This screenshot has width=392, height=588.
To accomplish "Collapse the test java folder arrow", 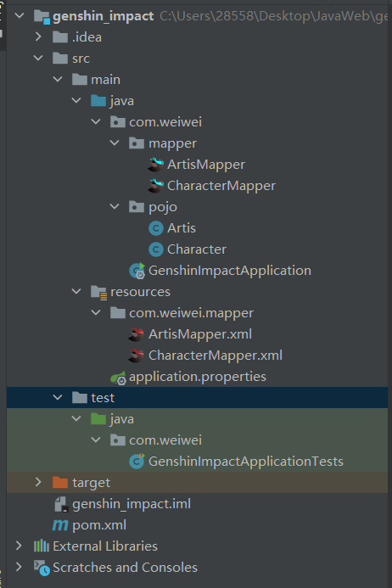I will click(x=76, y=418).
